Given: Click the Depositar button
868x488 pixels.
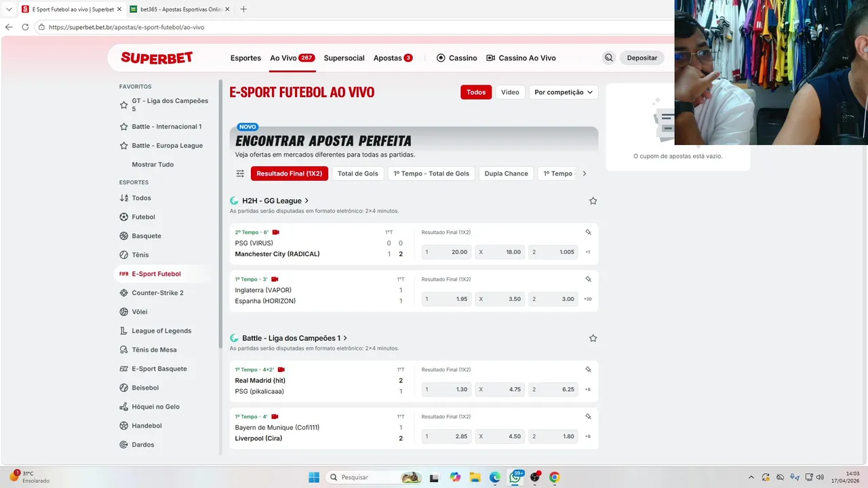Looking at the screenshot, I should (642, 58).
